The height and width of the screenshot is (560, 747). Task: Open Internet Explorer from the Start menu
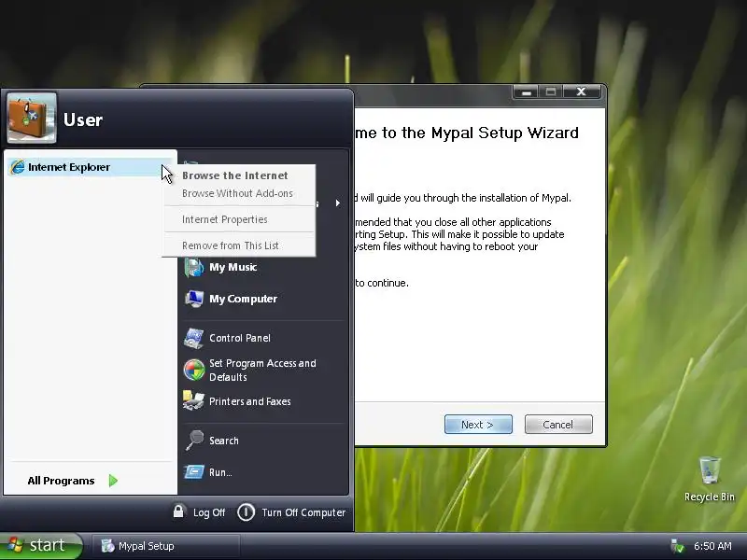pos(89,167)
